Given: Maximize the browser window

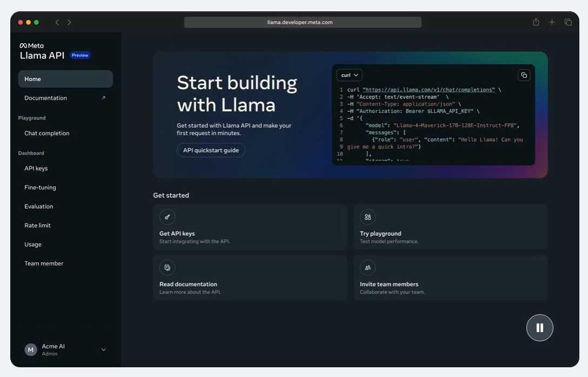Looking at the screenshot, I should coord(36,22).
